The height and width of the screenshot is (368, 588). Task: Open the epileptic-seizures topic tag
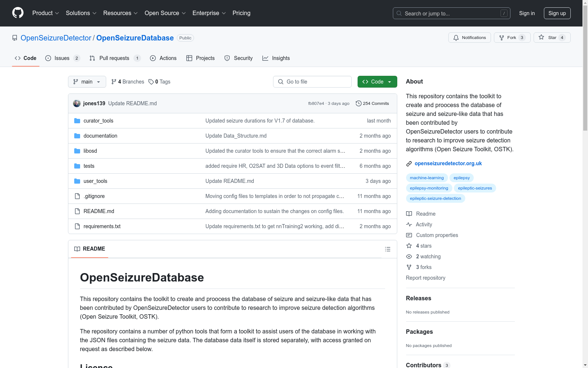pyautogui.click(x=475, y=188)
